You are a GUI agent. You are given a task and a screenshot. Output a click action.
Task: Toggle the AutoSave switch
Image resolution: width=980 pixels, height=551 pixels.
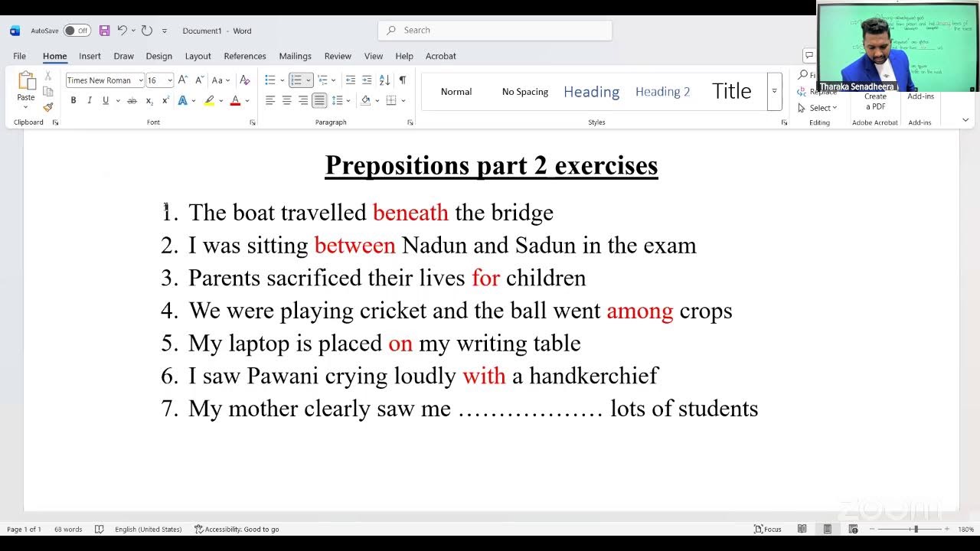click(x=77, y=31)
